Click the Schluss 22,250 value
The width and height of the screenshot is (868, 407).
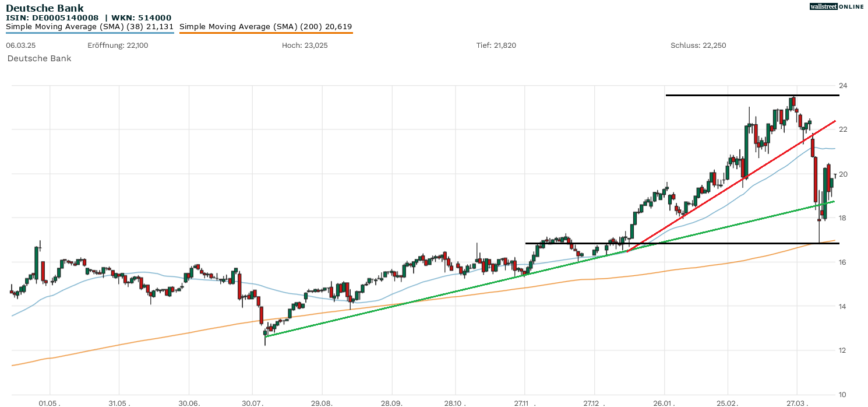tap(698, 45)
